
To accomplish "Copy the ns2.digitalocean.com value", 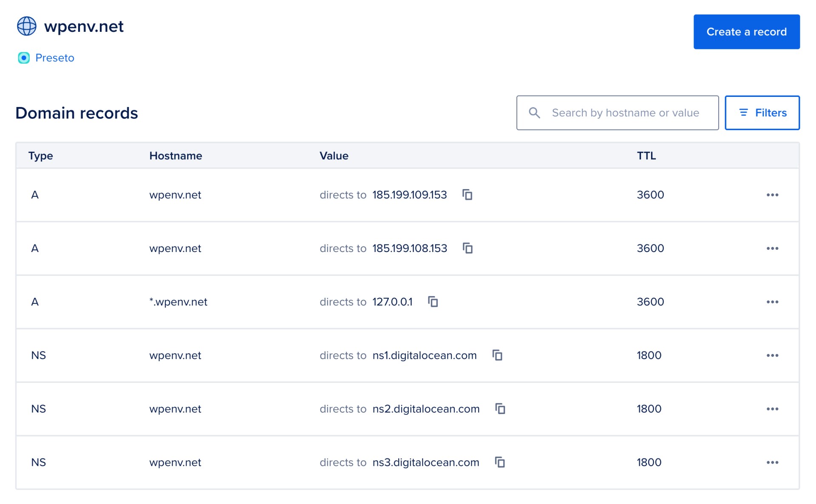I will pos(501,409).
